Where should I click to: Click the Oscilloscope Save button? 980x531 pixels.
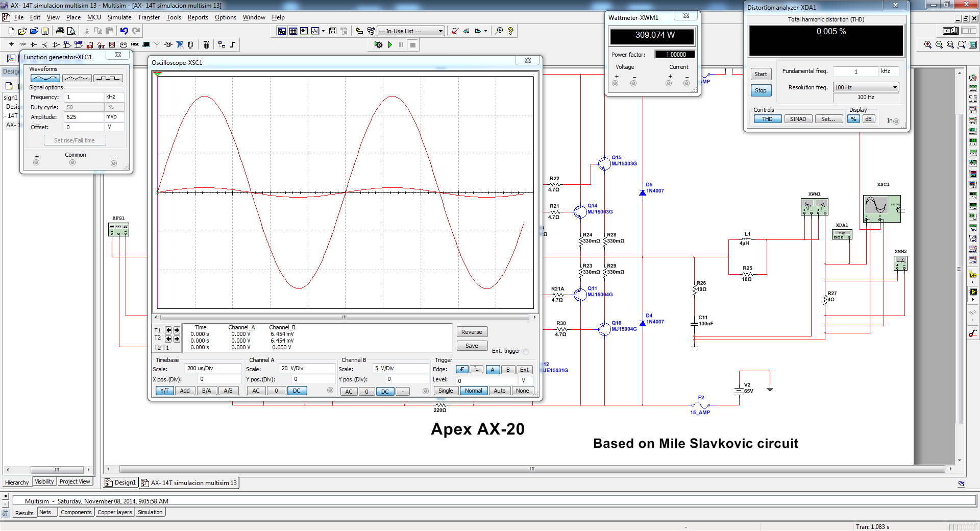pos(472,346)
